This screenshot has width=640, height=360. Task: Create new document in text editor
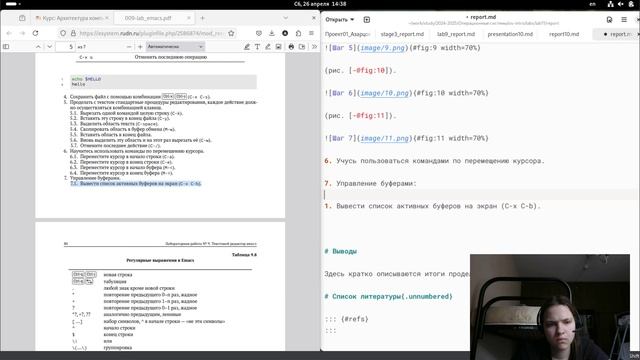point(367,19)
